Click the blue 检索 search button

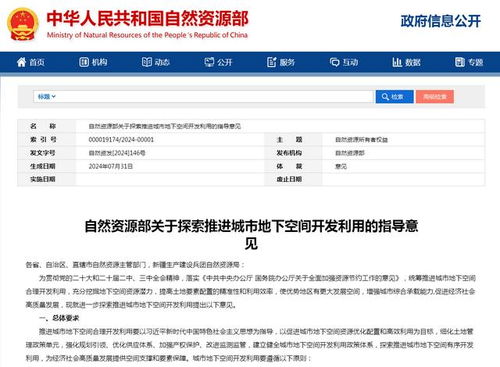pyautogui.click(x=395, y=97)
